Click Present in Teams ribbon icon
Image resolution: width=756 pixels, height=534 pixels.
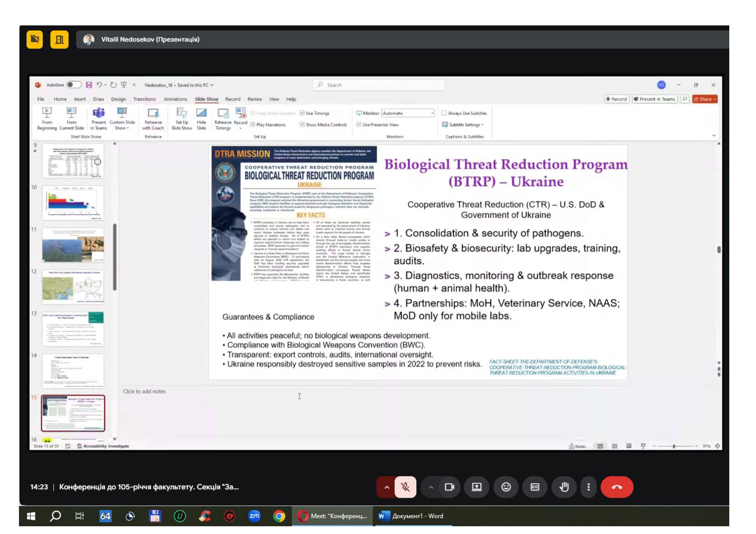[x=99, y=118]
